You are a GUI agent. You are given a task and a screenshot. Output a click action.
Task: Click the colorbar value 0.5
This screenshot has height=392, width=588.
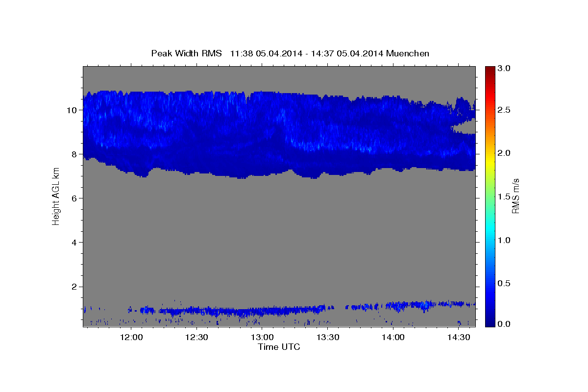pyautogui.click(x=505, y=284)
